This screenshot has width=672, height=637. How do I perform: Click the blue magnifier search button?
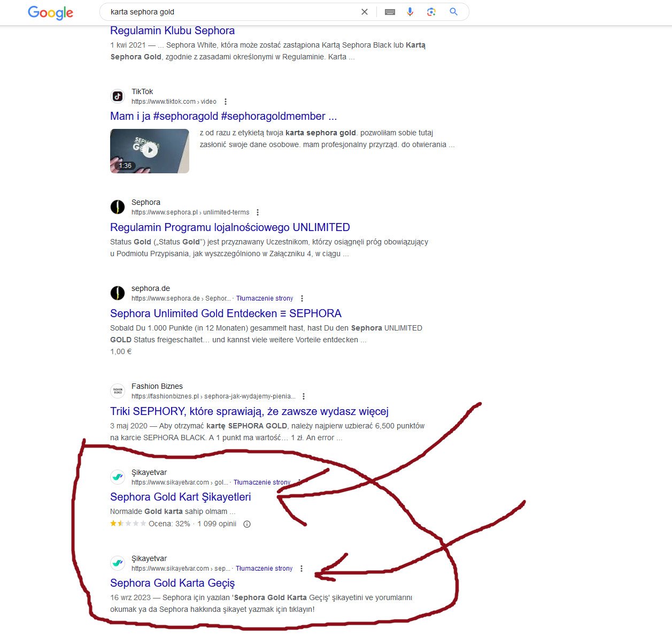point(453,12)
